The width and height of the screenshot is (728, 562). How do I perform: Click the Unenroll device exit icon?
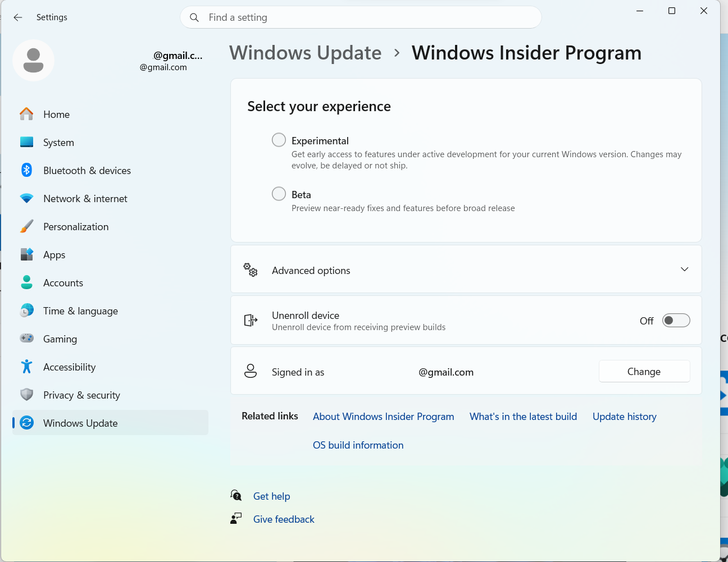(251, 320)
